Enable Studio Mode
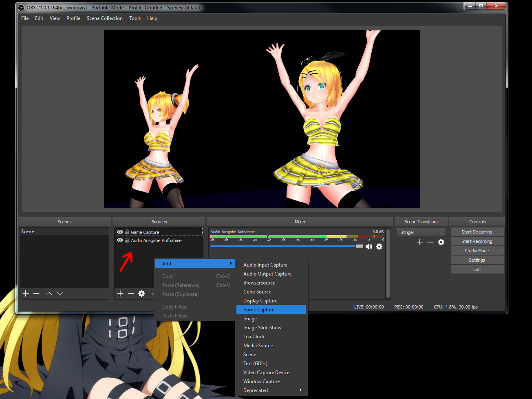 (477, 251)
